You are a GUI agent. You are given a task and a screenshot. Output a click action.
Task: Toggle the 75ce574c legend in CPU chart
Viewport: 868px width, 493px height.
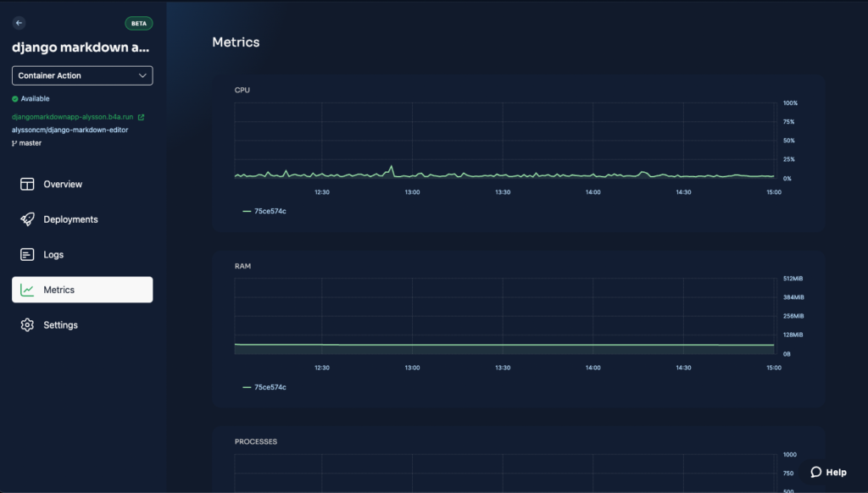(264, 212)
